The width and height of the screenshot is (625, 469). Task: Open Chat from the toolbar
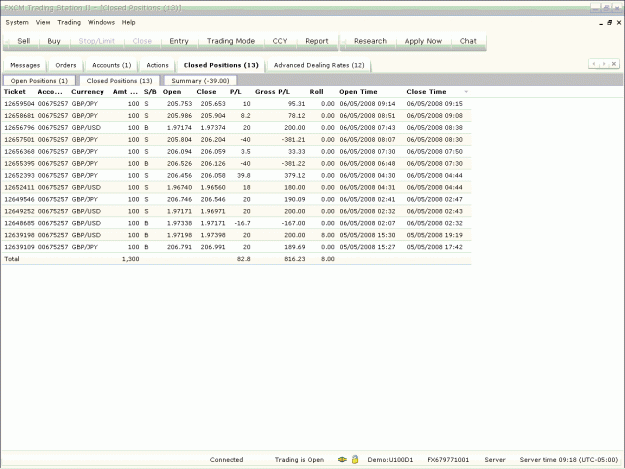tap(468, 41)
